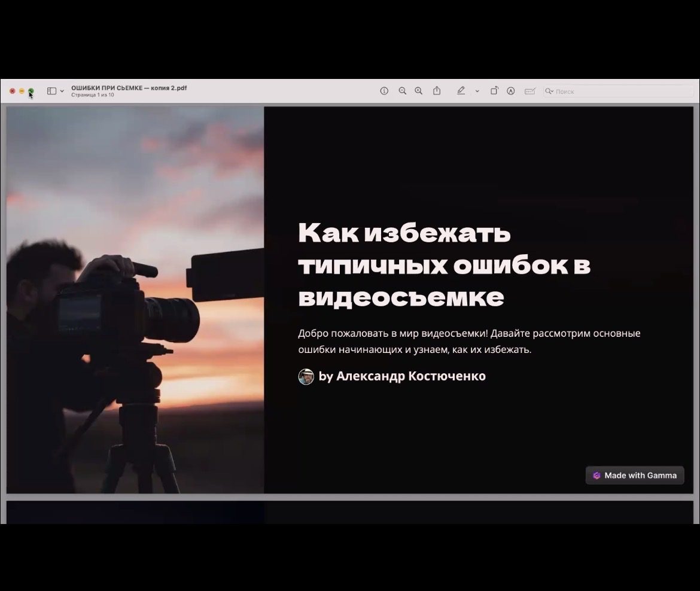Enter full screen with the green button
The width and height of the screenshot is (700, 591).
click(31, 91)
